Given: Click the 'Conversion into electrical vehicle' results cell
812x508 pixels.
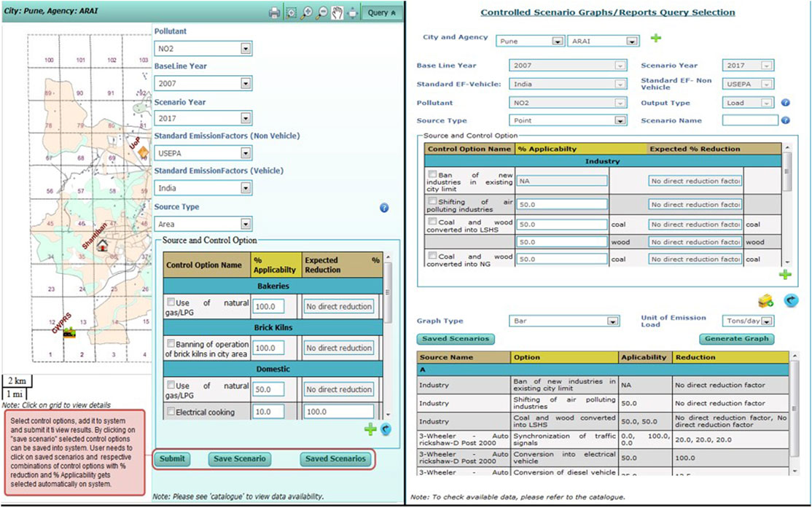Looking at the screenshot, I should pyautogui.click(x=565, y=458).
